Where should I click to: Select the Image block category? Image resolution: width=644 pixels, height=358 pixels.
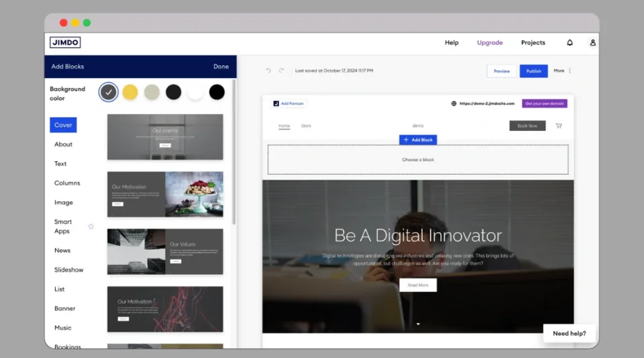click(x=64, y=202)
